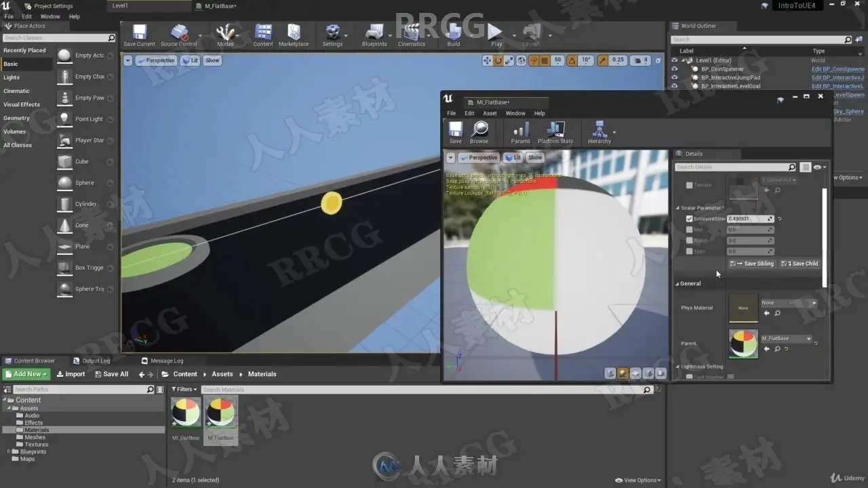
Task: Toggle visibility of Level1 (Editor) in outliner
Action: click(674, 60)
